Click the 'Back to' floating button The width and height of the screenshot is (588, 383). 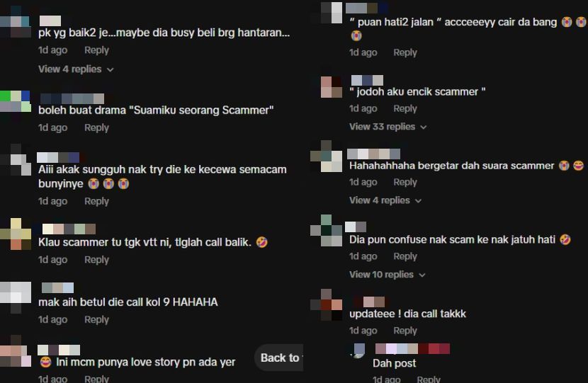(279, 358)
